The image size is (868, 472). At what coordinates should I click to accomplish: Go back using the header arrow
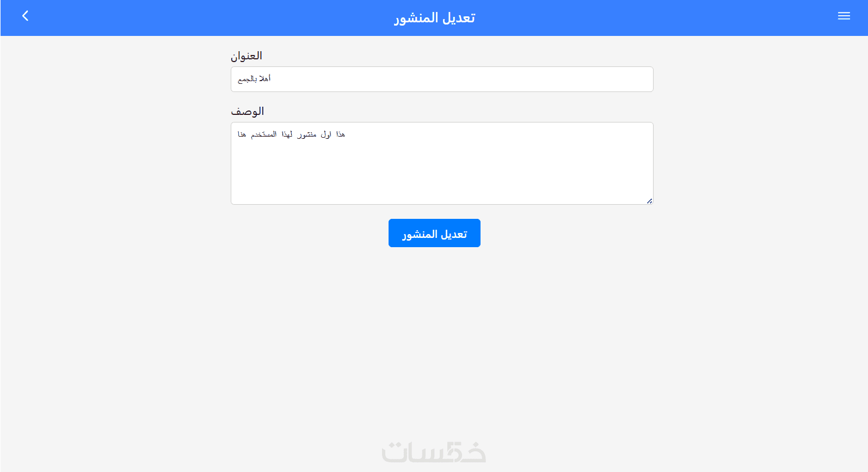(25, 16)
